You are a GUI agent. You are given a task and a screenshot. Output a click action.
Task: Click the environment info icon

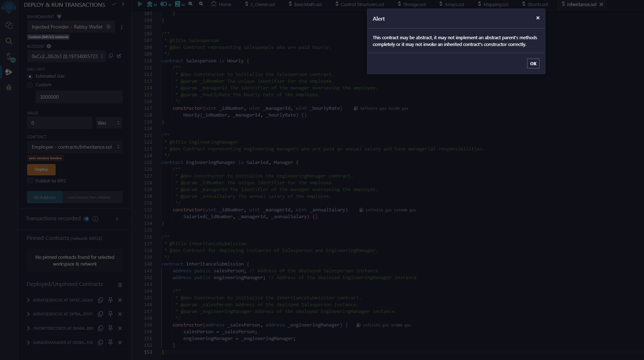(x=122, y=27)
